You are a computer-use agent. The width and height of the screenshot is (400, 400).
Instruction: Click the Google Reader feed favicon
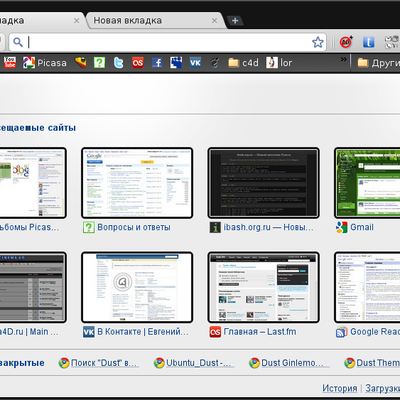coord(342,332)
